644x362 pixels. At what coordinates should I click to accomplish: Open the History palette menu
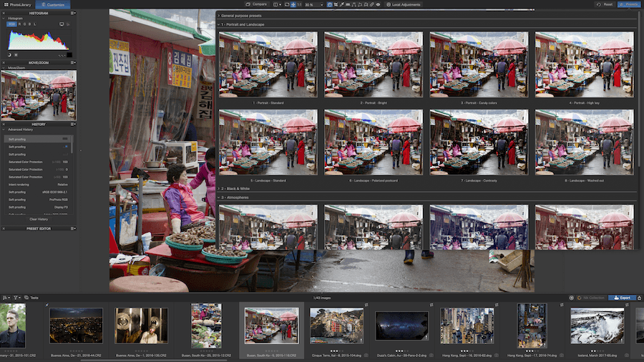pyautogui.click(x=73, y=124)
